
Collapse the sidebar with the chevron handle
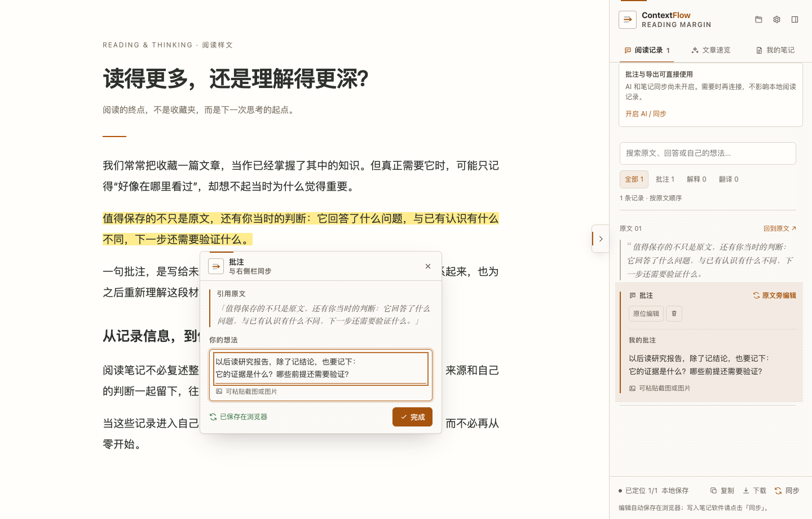(x=601, y=239)
